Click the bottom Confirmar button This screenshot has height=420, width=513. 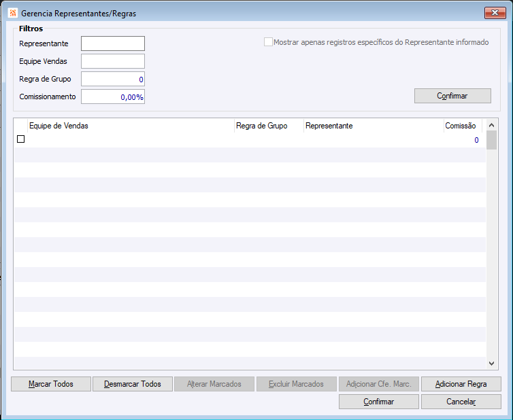pos(379,402)
